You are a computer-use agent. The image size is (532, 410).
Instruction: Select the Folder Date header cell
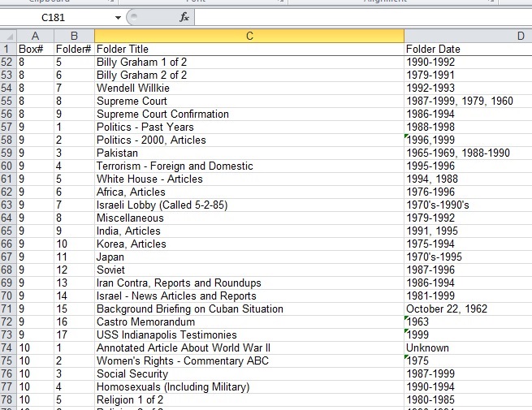coord(468,49)
